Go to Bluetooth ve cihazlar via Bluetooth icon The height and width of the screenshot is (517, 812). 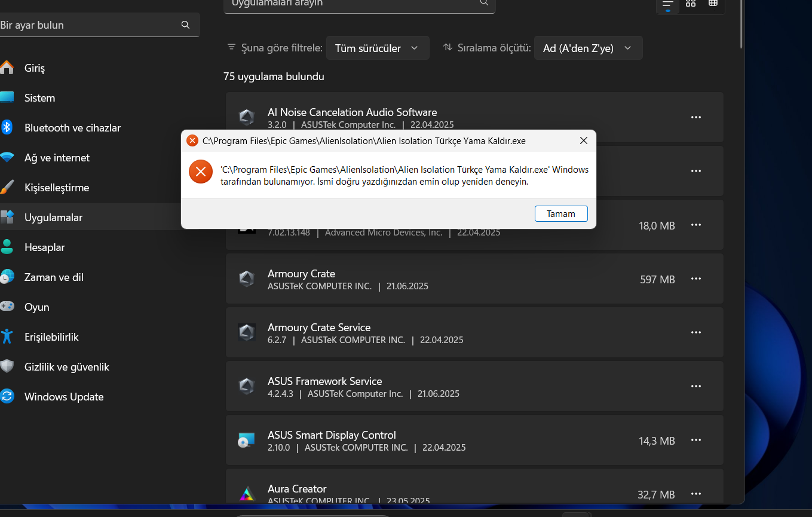point(7,127)
